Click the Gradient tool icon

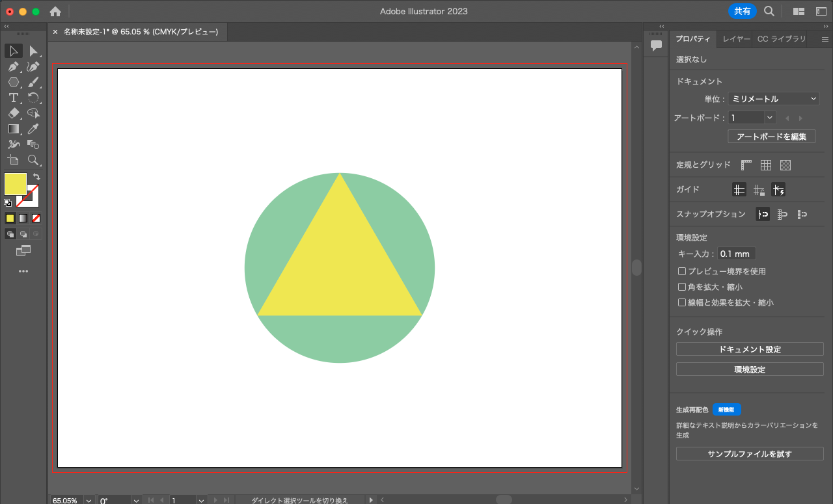(13, 129)
